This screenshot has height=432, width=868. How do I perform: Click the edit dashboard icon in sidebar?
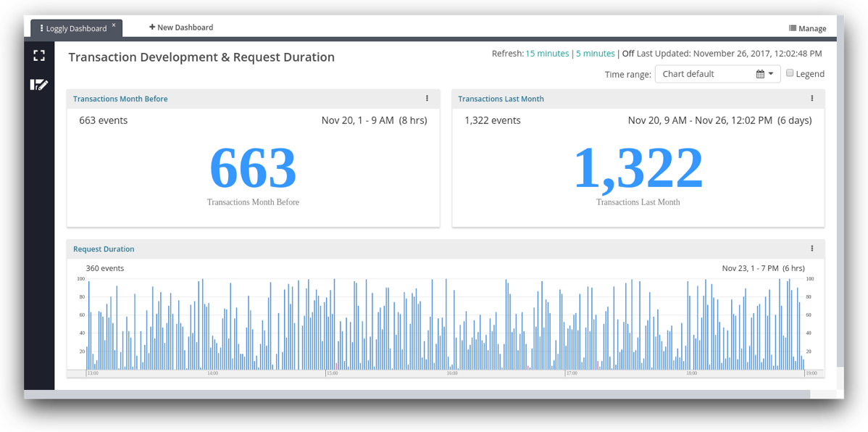click(39, 85)
